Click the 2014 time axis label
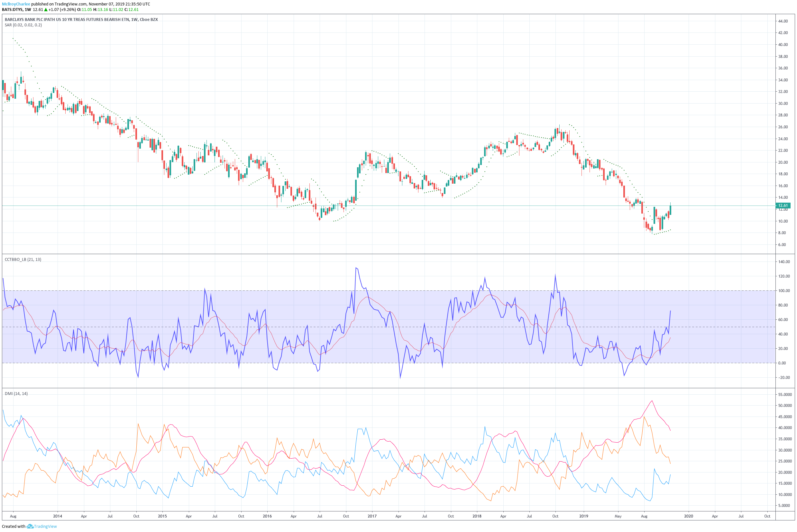The height and width of the screenshot is (532, 797). click(x=58, y=516)
